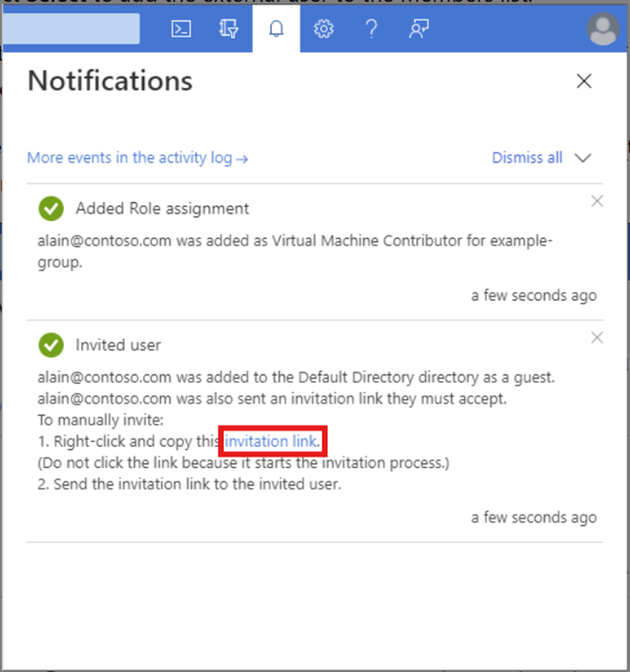Close the Notifications panel
This screenshot has height=672, width=630.
583,81
